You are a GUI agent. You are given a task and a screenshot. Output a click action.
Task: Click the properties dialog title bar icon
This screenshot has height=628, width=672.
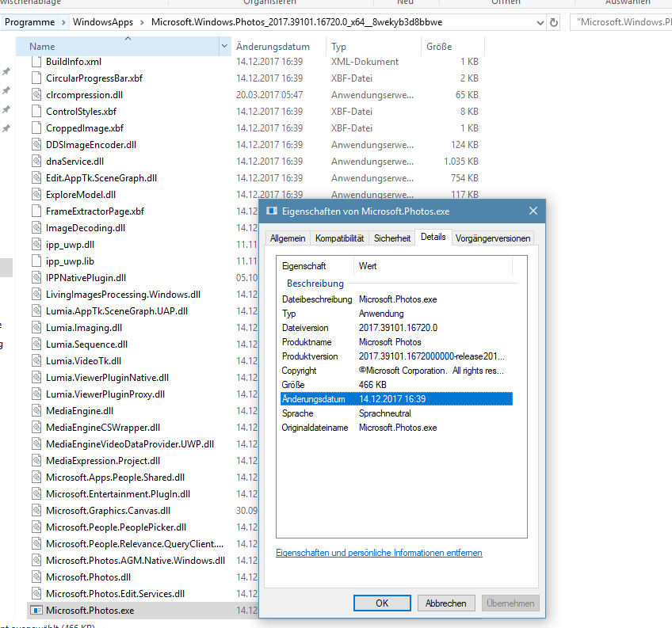tap(272, 211)
